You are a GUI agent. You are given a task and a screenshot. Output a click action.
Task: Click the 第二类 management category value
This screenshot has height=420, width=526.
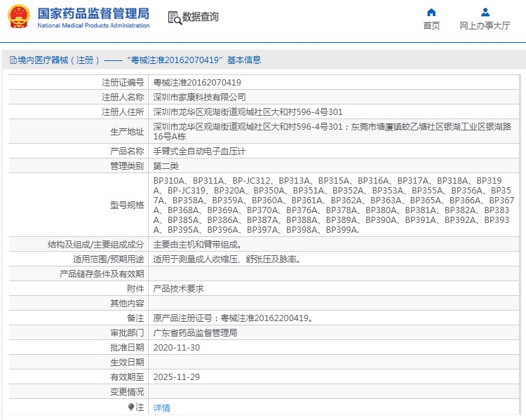(x=166, y=166)
